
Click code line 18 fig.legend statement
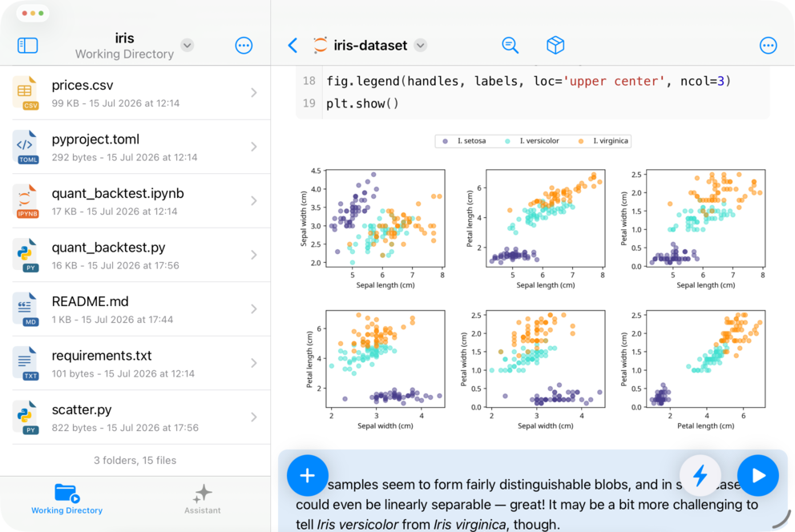(x=528, y=81)
